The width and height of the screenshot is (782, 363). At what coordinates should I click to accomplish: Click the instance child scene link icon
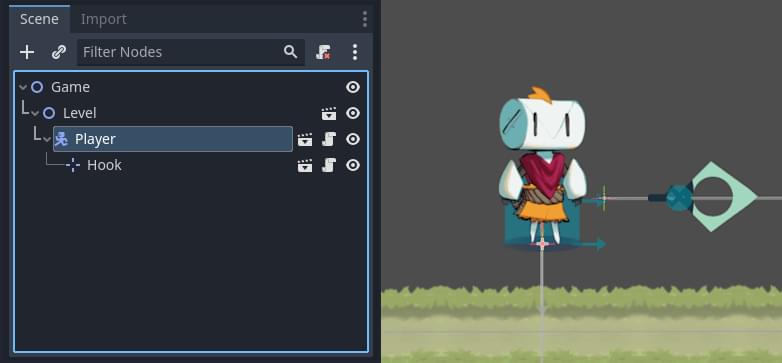coord(59,52)
